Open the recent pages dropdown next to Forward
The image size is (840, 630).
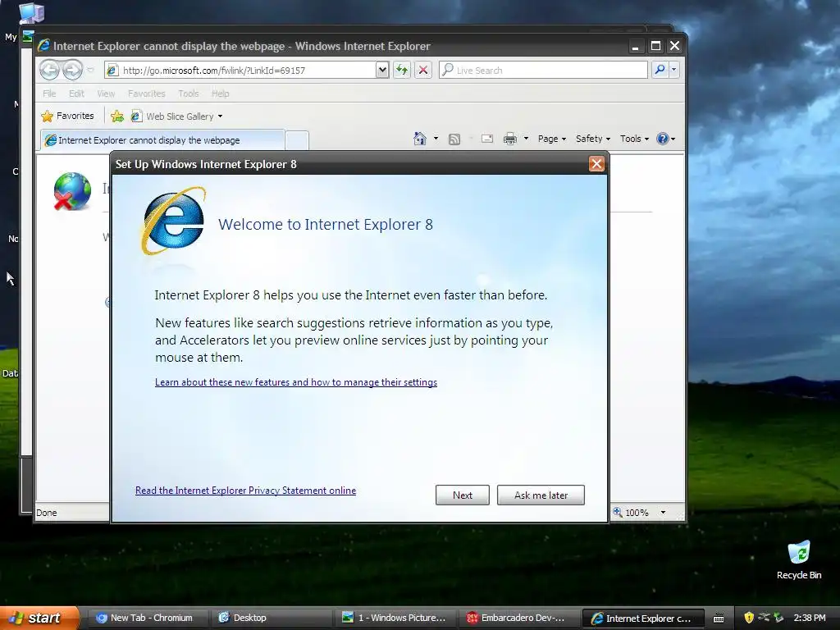point(90,71)
